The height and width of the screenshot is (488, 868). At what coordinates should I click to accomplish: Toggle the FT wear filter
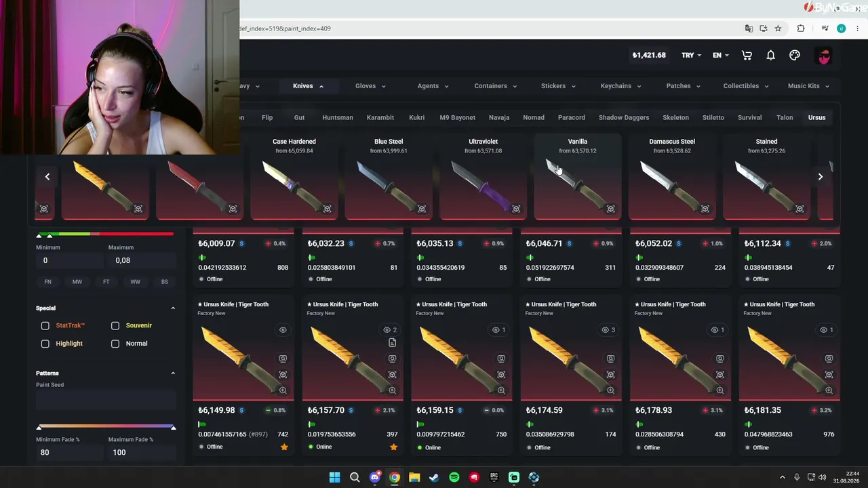pyautogui.click(x=106, y=281)
